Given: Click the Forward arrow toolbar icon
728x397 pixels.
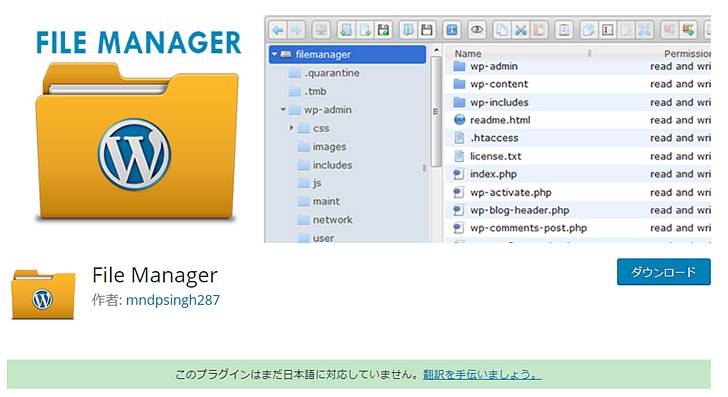Looking at the screenshot, I should 296,31.
